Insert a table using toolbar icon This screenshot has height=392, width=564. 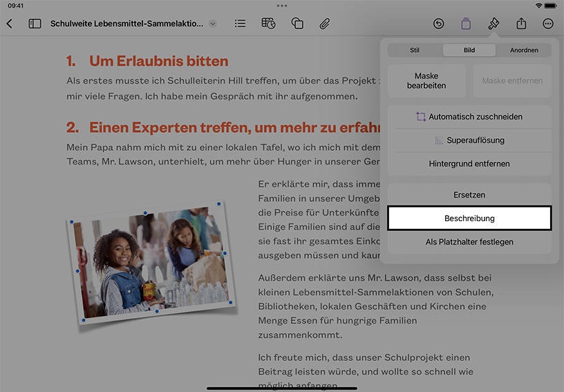tap(268, 24)
